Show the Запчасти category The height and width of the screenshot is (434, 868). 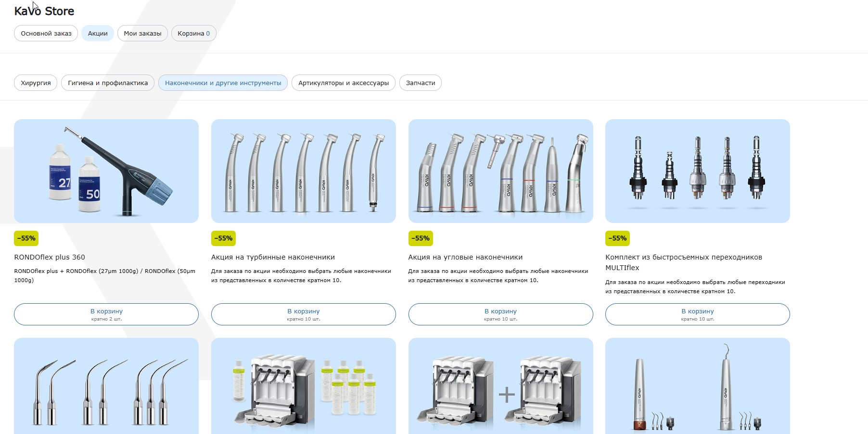(421, 83)
